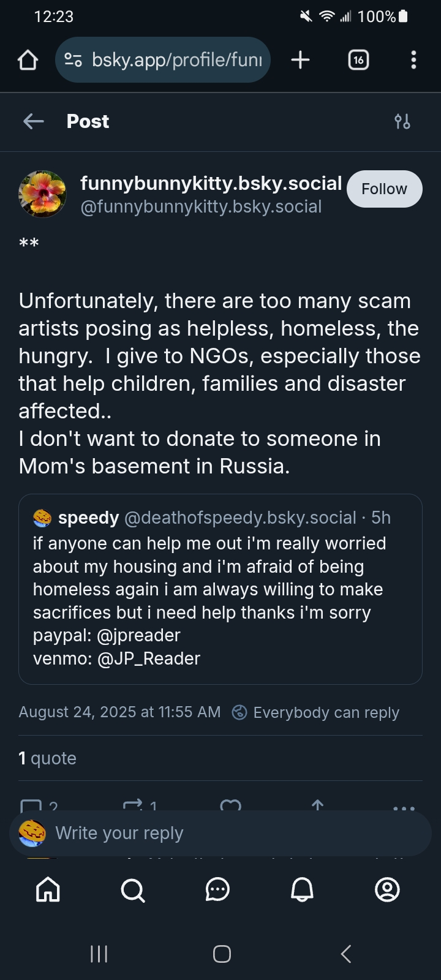
Task: Open browser home page icon
Action: 28,60
